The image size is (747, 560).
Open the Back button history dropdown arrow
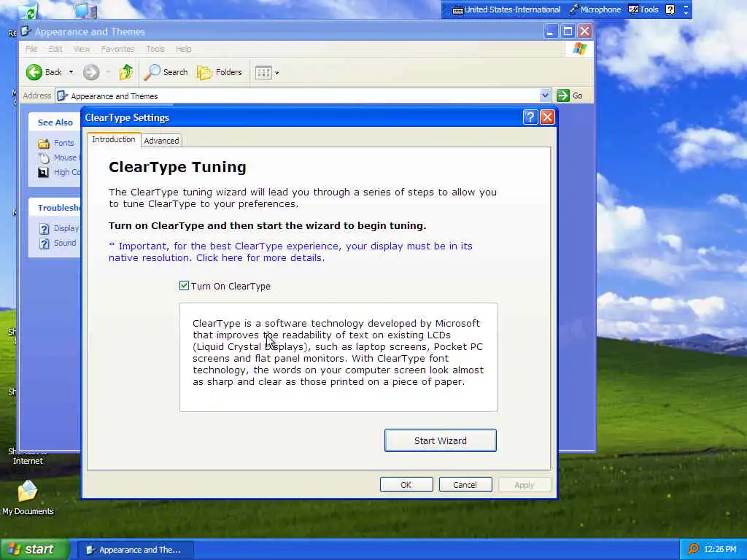(71, 72)
